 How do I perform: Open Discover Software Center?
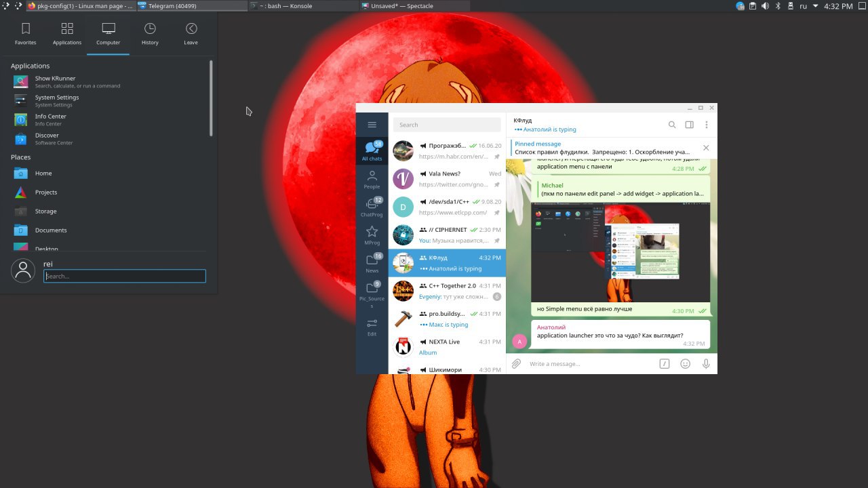click(x=108, y=138)
